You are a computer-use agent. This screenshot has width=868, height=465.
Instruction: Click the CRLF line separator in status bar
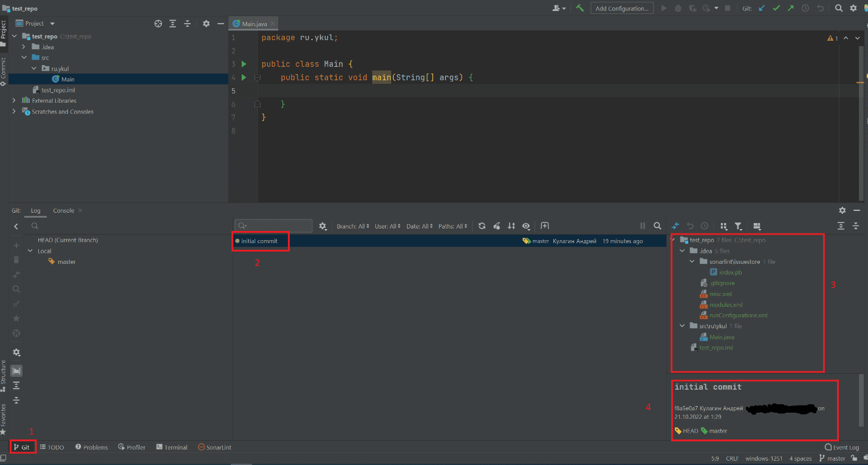point(732,458)
